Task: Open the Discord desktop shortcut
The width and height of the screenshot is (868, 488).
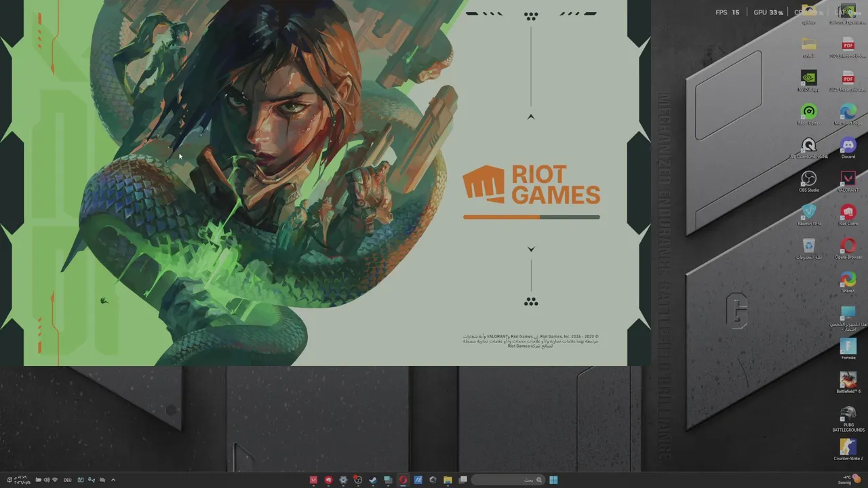Action: [848, 148]
